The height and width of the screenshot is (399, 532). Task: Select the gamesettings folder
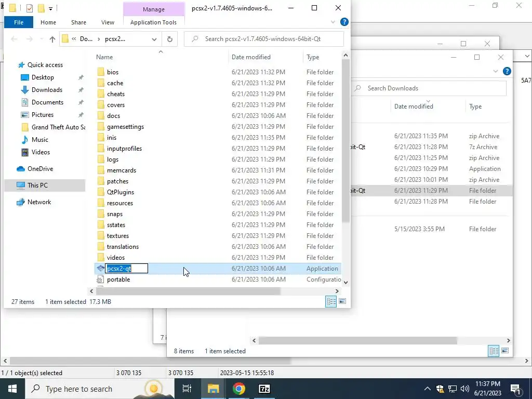tap(125, 127)
